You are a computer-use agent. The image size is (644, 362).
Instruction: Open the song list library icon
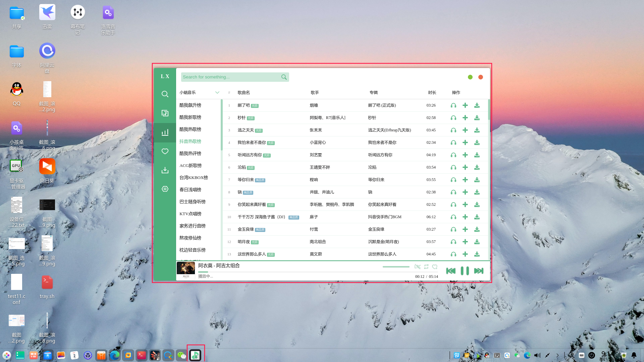pos(165,113)
